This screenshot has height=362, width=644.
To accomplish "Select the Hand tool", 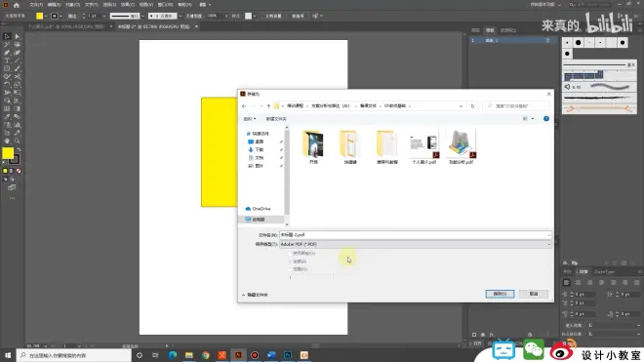I will click(7, 141).
